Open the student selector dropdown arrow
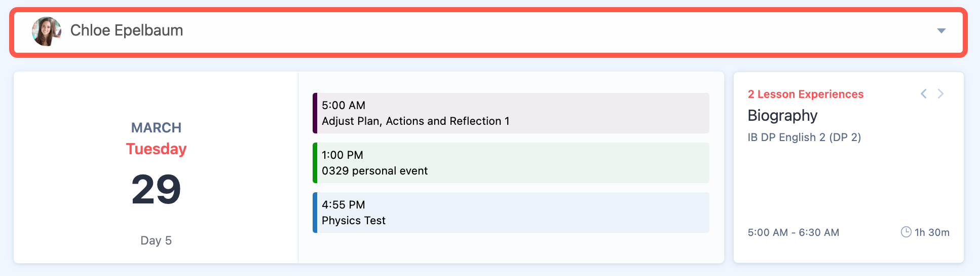The height and width of the screenshot is (276, 980). [941, 31]
